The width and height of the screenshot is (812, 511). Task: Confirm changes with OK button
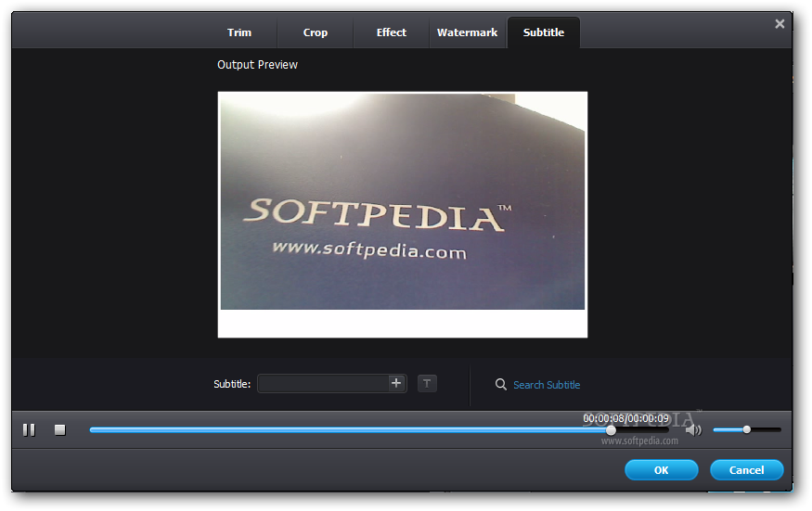coord(662,470)
